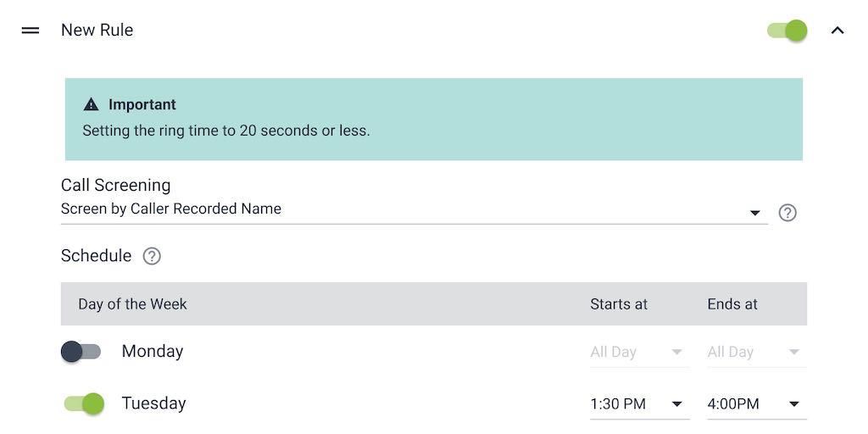
Task: Click the Day of the Week header
Action: click(x=132, y=304)
